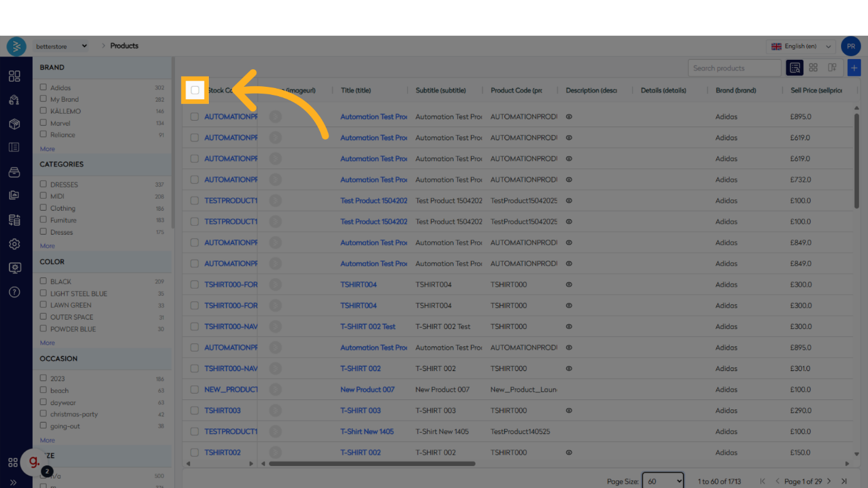Click the horizontal scrollbar under the table
This screenshot has width=868, height=488.
371,464
